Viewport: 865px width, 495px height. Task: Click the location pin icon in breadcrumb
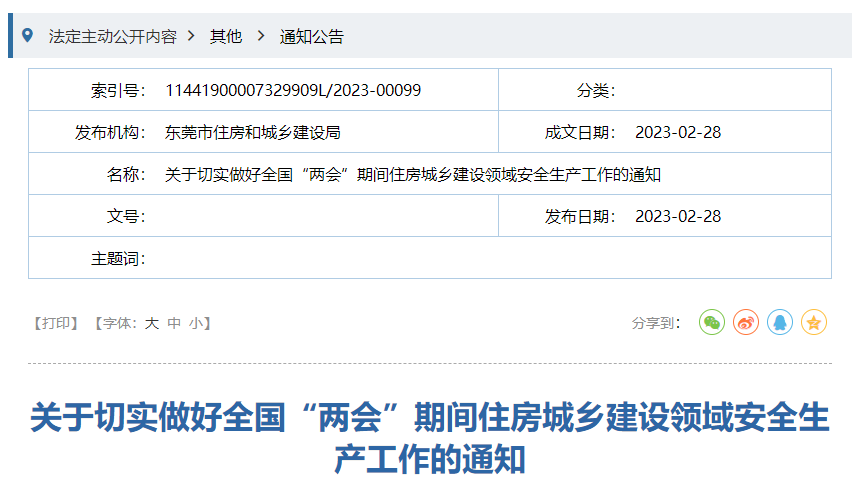[27, 35]
